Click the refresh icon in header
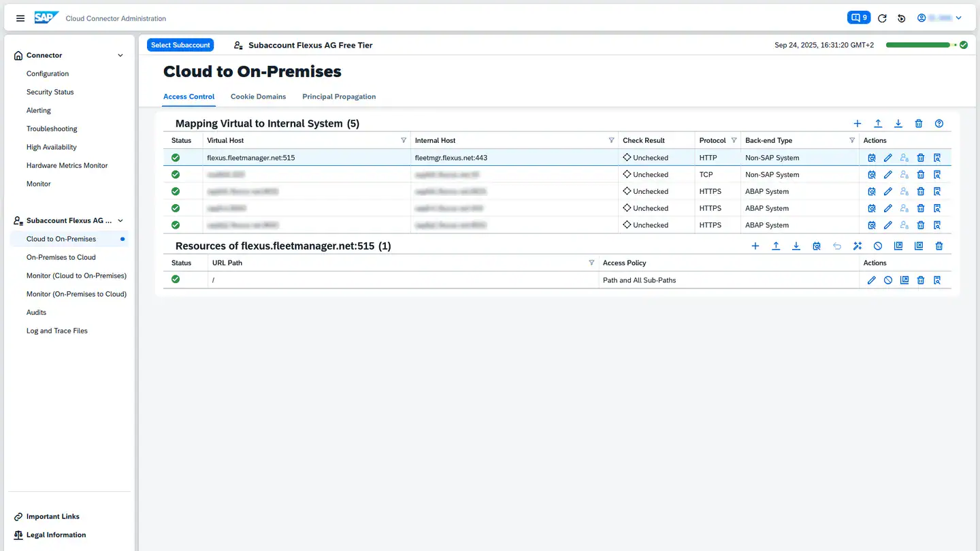The image size is (980, 551). tap(882, 18)
